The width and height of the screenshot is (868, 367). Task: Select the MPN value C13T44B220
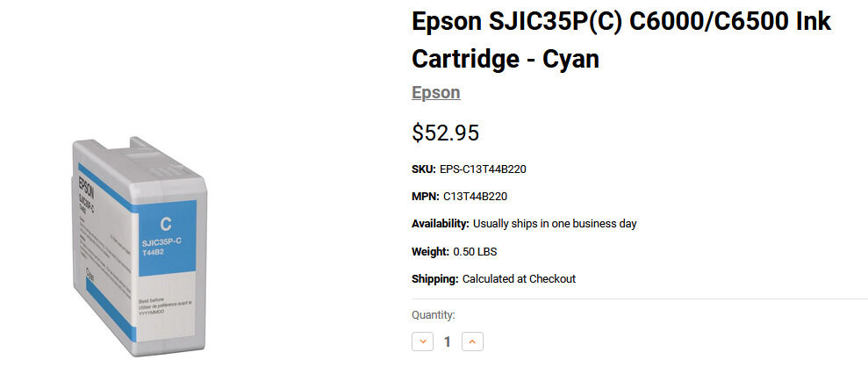(476, 197)
